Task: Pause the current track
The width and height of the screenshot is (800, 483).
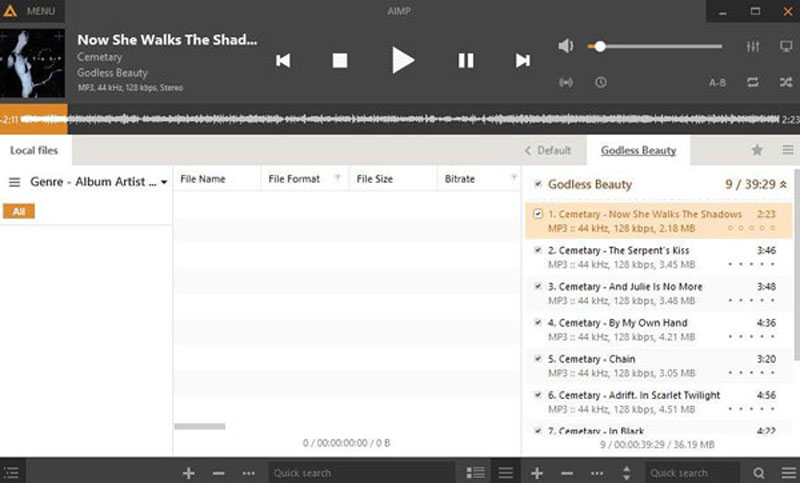Action: coord(465,61)
